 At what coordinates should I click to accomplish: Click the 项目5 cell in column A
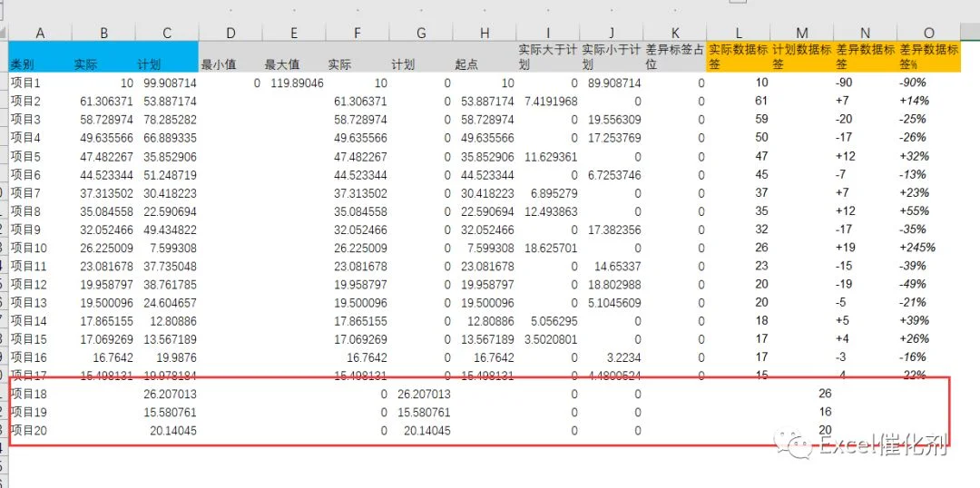40,156
